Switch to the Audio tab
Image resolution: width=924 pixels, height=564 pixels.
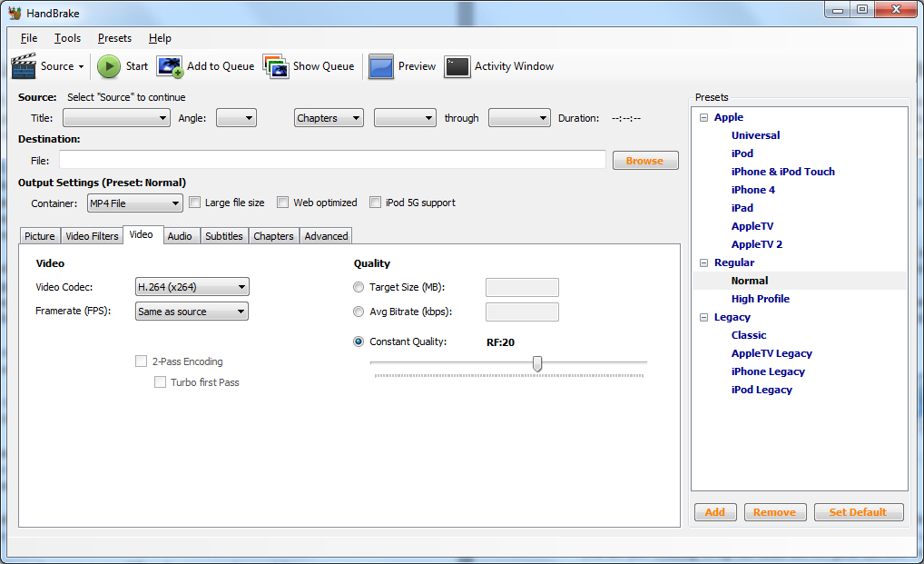pos(180,236)
